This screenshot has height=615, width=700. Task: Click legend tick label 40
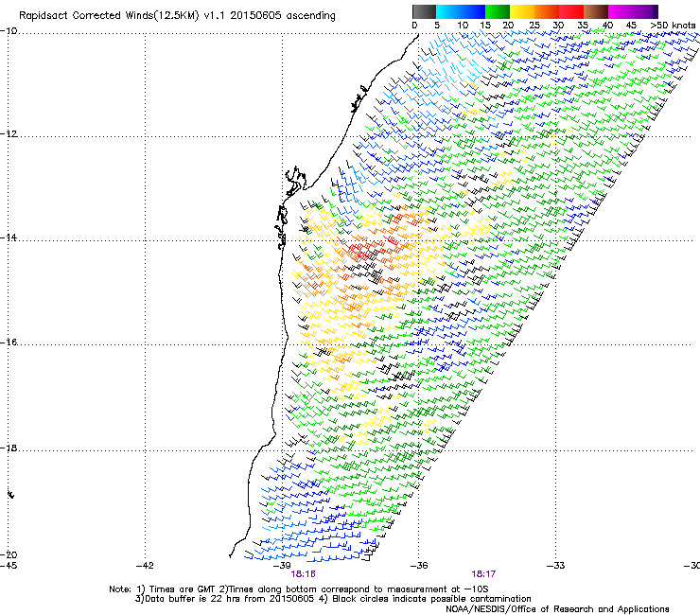[x=607, y=26]
